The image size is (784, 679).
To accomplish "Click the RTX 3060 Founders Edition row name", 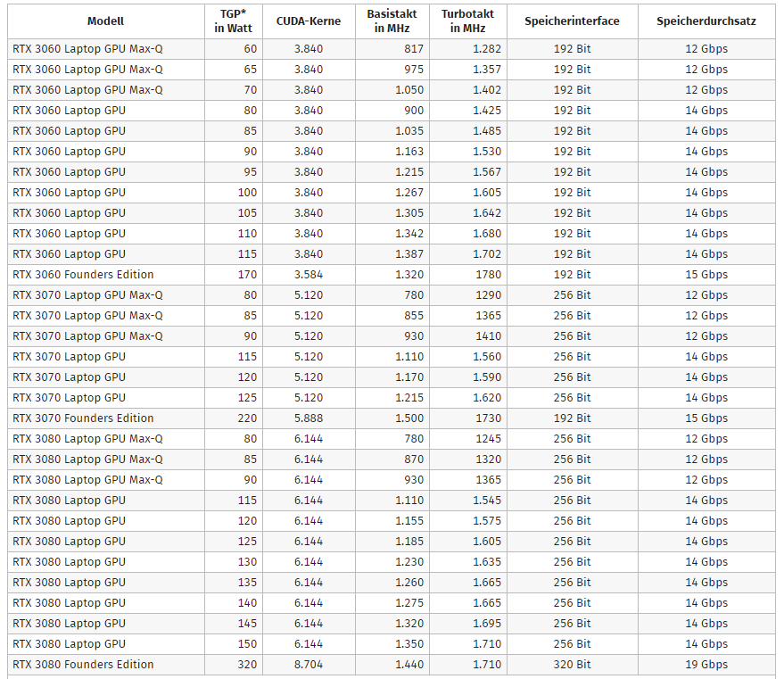I will [83, 275].
